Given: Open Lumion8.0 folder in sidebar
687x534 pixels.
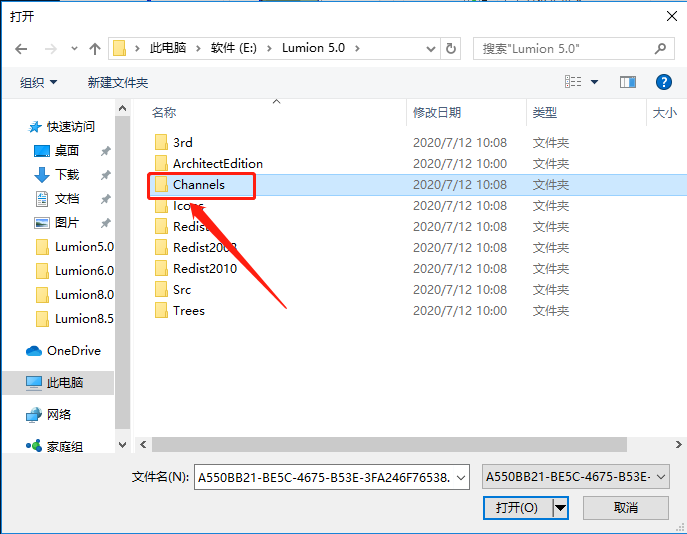Looking at the screenshot, I should pyautogui.click(x=74, y=295).
